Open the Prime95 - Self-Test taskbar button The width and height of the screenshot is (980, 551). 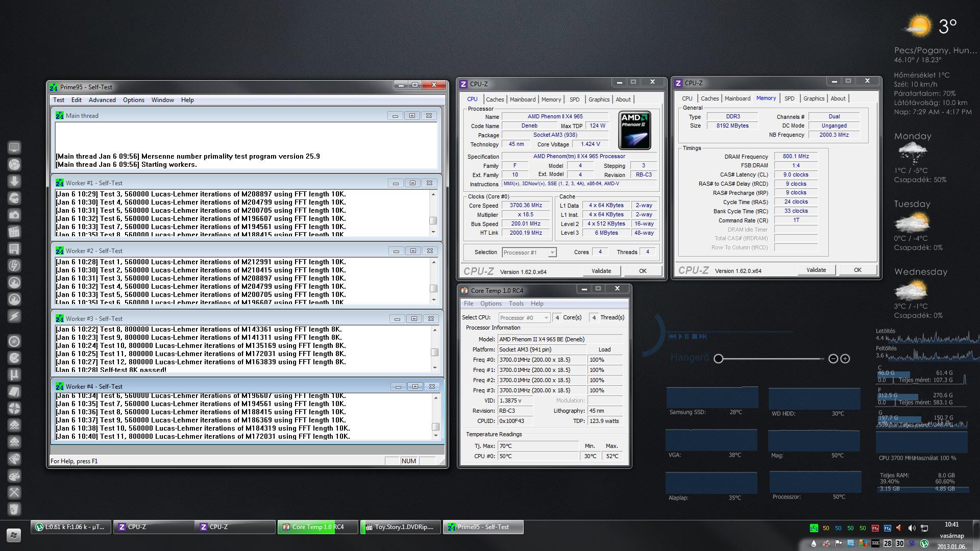(483, 527)
